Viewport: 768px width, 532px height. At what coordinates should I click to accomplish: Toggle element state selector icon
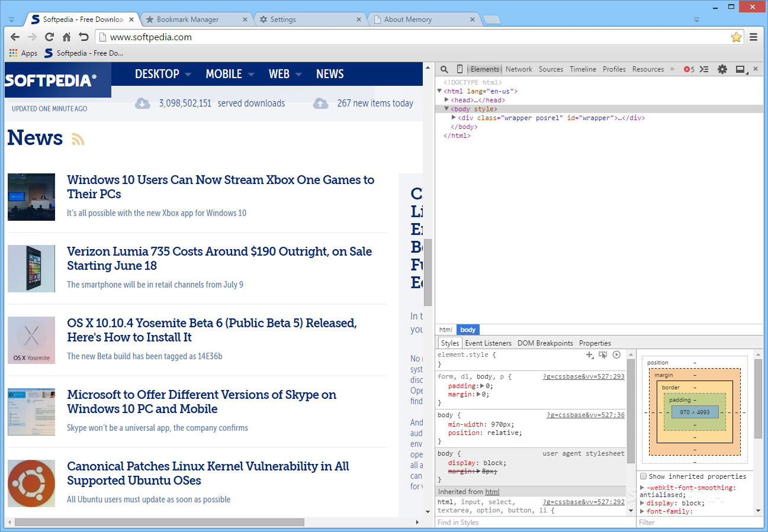[x=603, y=354]
